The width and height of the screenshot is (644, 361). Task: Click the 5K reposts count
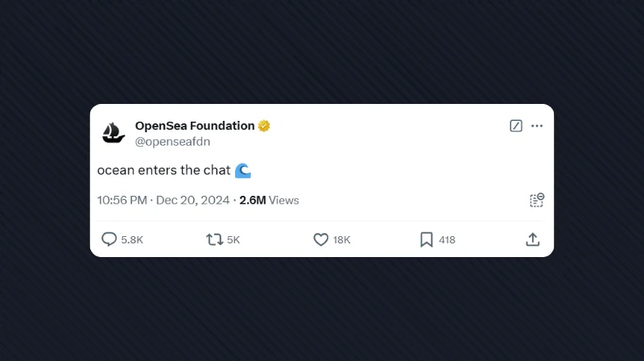pyautogui.click(x=233, y=240)
